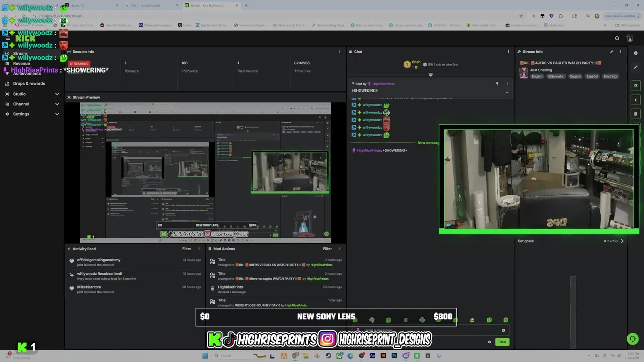Screen dimensions: 644x362
Task: Click the Español stream tag
Action: coord(592,77)
